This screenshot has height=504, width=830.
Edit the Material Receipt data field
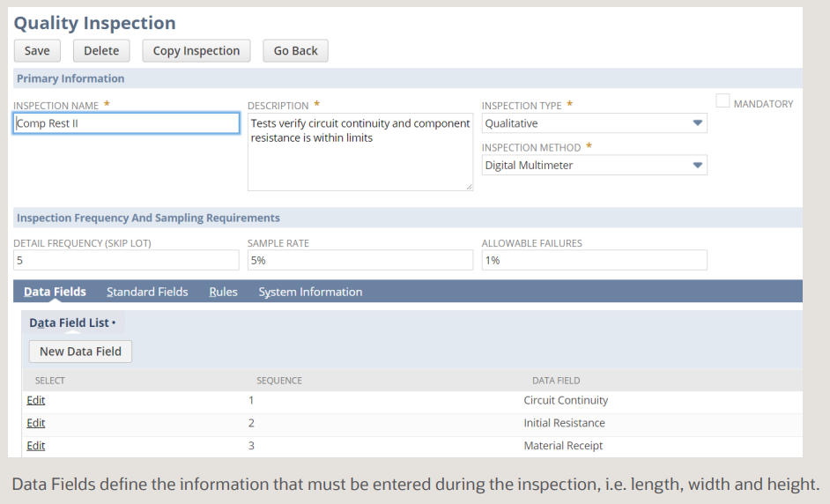click(x=36, y=446)
